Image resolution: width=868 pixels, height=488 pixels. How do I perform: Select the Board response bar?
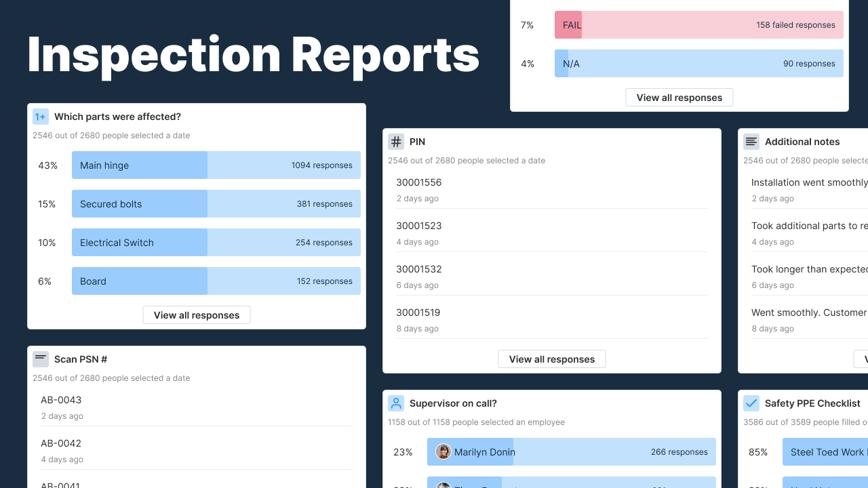pyautogui.click(x=216, y=281)
